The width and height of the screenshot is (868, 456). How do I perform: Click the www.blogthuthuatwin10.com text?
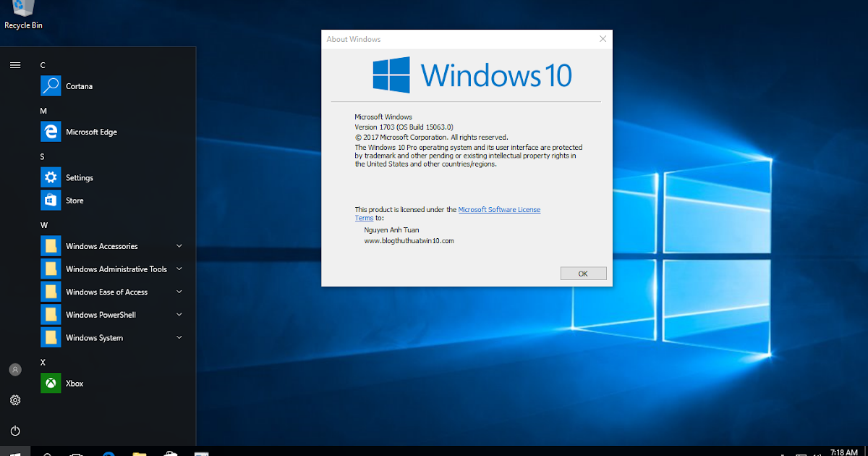409,240
